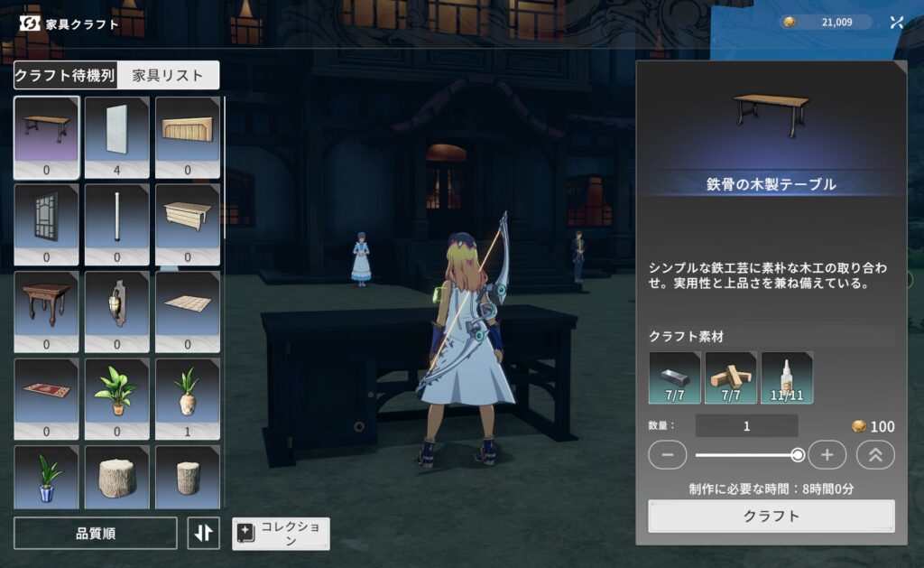
Task: Switch to the 家具リスト tab
Action: (x=169, y=76)
